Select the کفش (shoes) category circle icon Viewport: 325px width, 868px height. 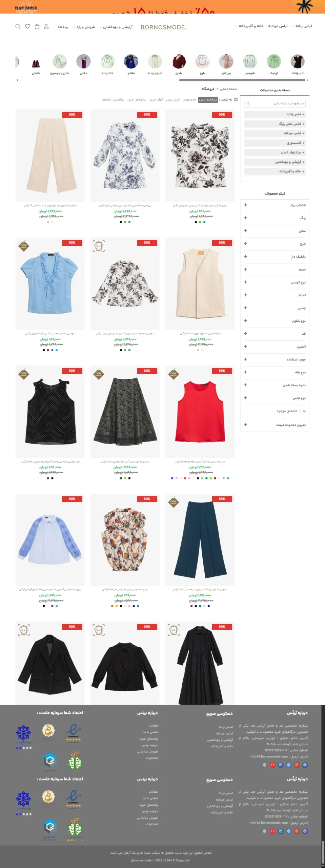[x=36, y=63]
